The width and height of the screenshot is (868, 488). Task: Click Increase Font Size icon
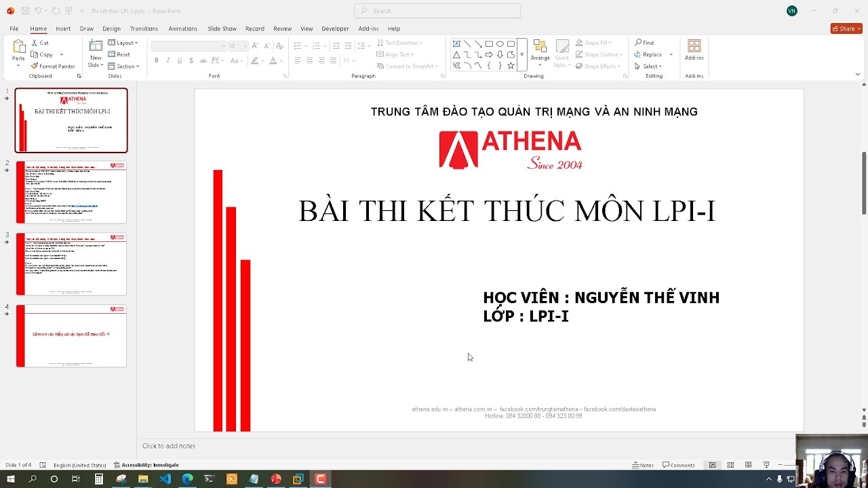(255, 45)
